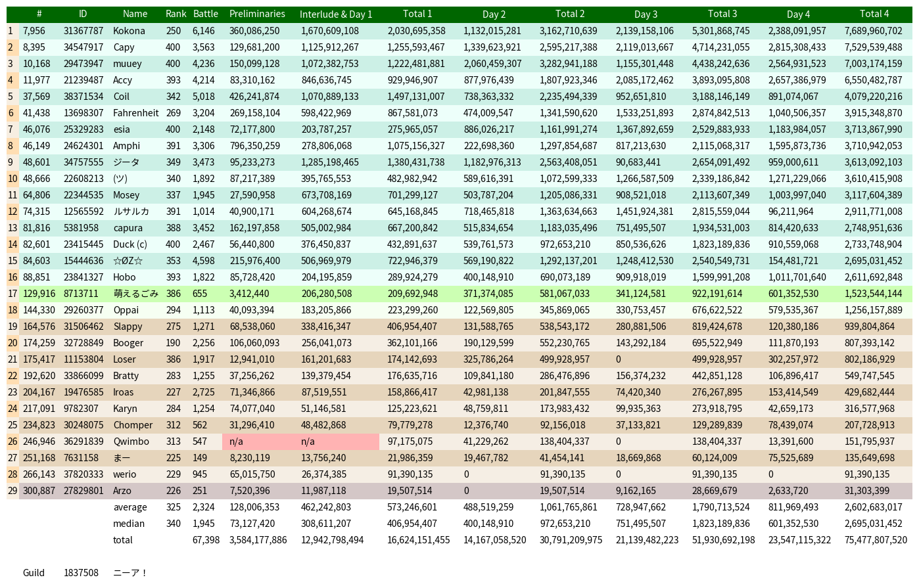Click average Day 2 value 488,519,259

coord(489,507)
